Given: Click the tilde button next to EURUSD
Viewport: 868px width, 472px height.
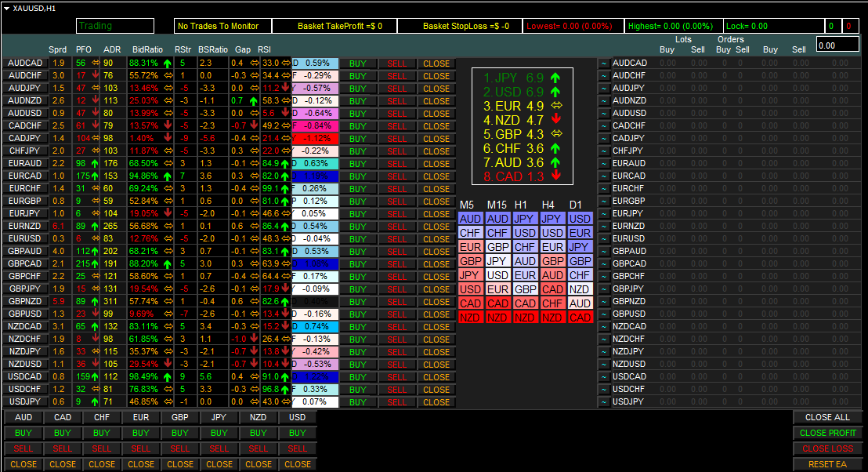Looking at the screenshot, I should coord(604,239).
